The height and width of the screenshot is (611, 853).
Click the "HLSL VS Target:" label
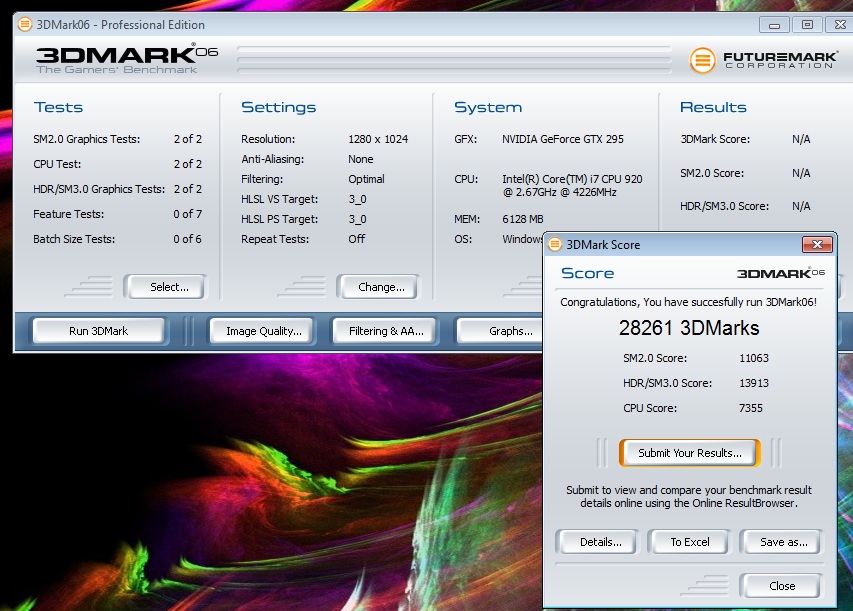pyautogui.click(x=279, y=199)
